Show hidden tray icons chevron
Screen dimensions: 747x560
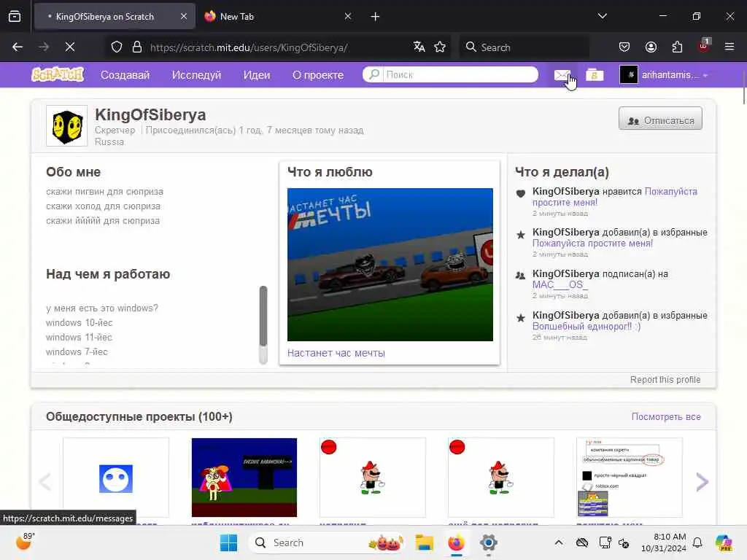(558, 542)
